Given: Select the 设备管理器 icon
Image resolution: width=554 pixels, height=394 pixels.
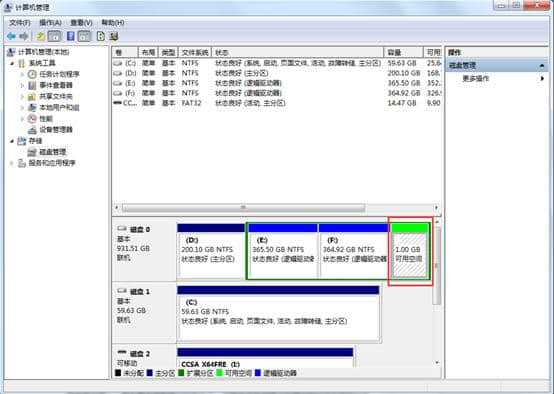Looking at the screenshot, I should pyautogui.click(x=32, y=130).
